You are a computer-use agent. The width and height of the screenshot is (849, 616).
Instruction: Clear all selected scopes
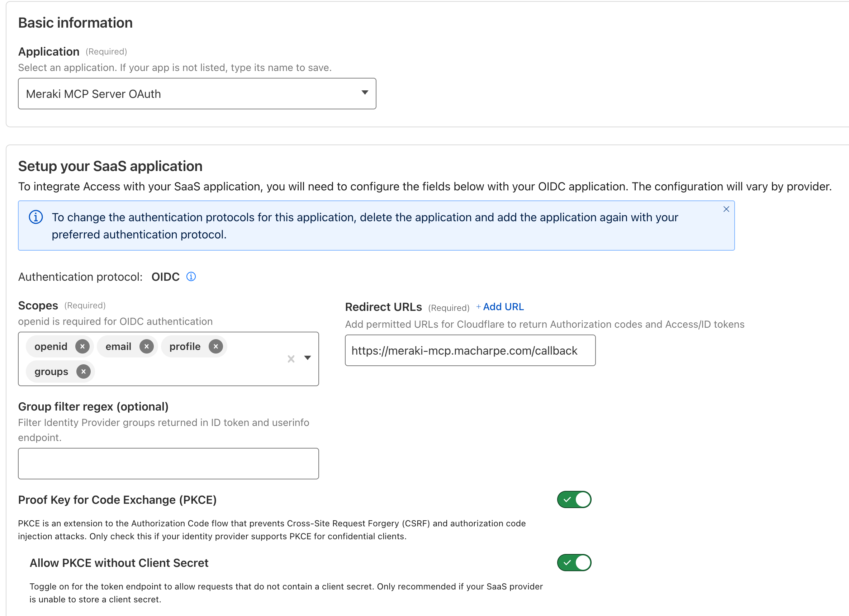[291, 359]
